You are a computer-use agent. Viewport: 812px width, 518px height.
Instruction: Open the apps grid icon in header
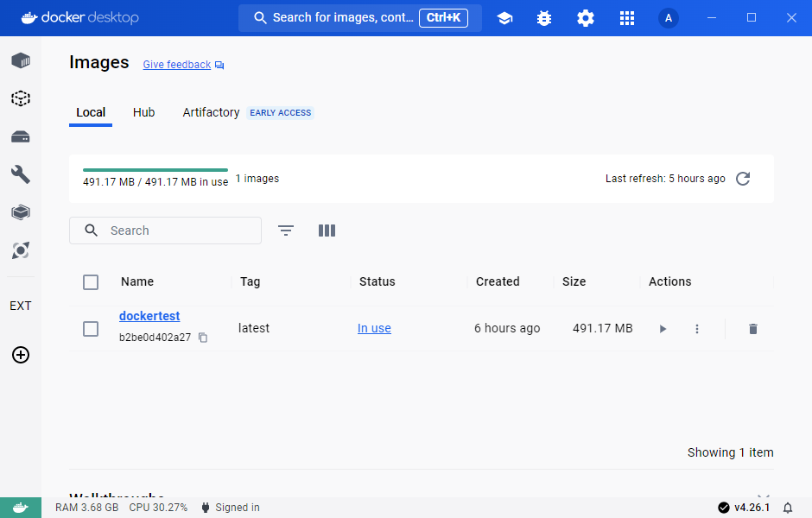627,18
